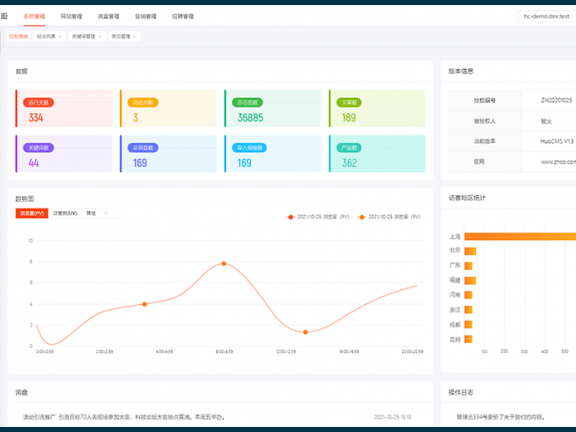576x432 pixels.
Task: Select the 系统管理 top navigation tab
Action: [x=34, y=16]
